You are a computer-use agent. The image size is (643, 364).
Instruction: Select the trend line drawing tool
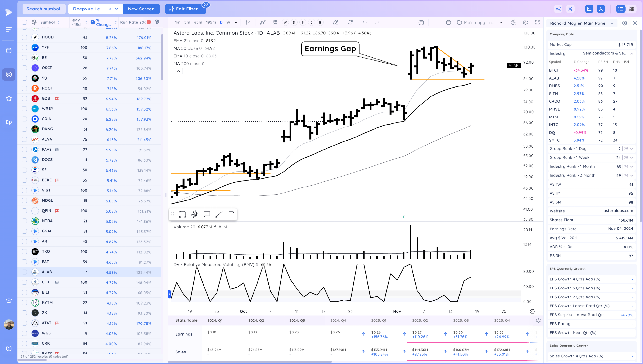pos(219,214)
